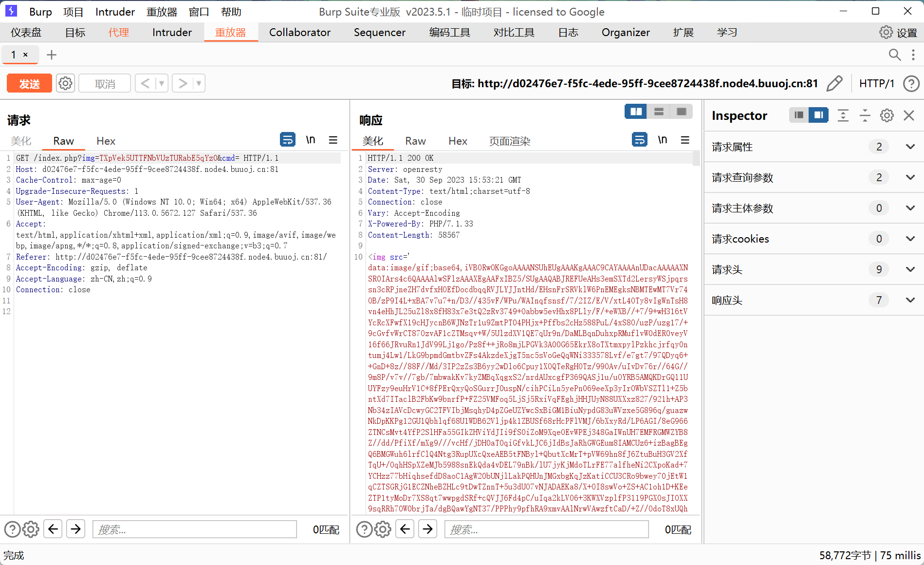Toggle word wrap icon in response panel

click(x=640, y=140)
